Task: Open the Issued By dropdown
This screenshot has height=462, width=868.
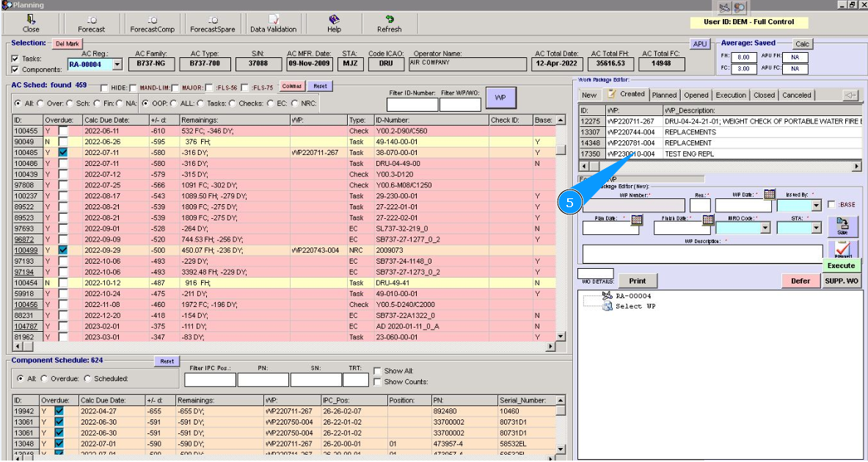Action: 817,206
